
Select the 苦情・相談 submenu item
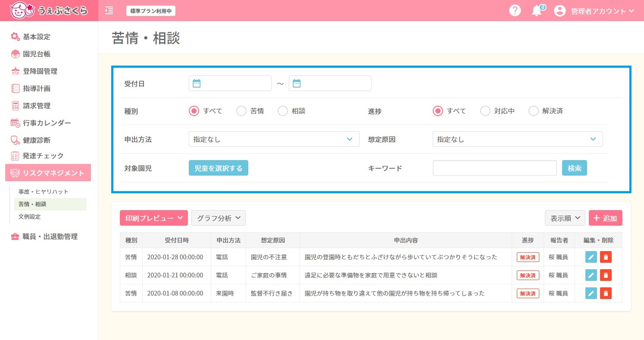click(x=50, y=204)
